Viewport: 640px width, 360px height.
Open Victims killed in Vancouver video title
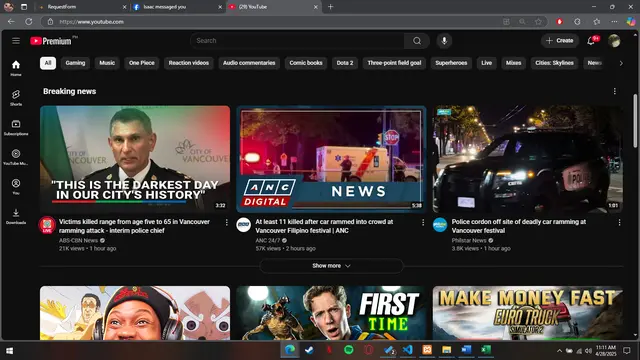tap(134, 226)
